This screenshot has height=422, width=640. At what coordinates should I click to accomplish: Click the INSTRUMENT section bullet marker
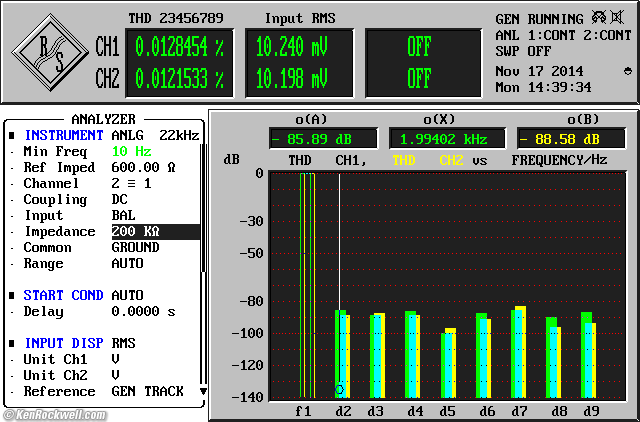click(x=12, y=135)
